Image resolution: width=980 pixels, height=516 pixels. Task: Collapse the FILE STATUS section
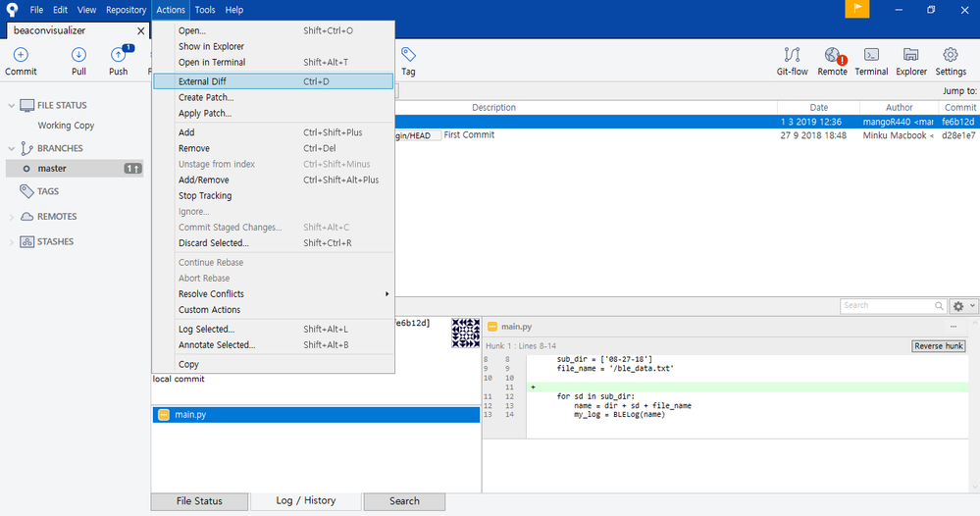click(x=11, y=106)
